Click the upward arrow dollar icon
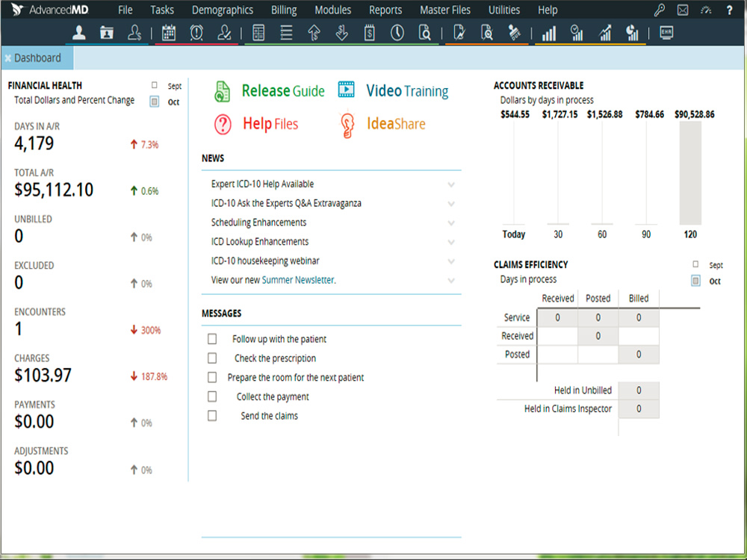This screenshot has height=560, width=747. (314, 33)
